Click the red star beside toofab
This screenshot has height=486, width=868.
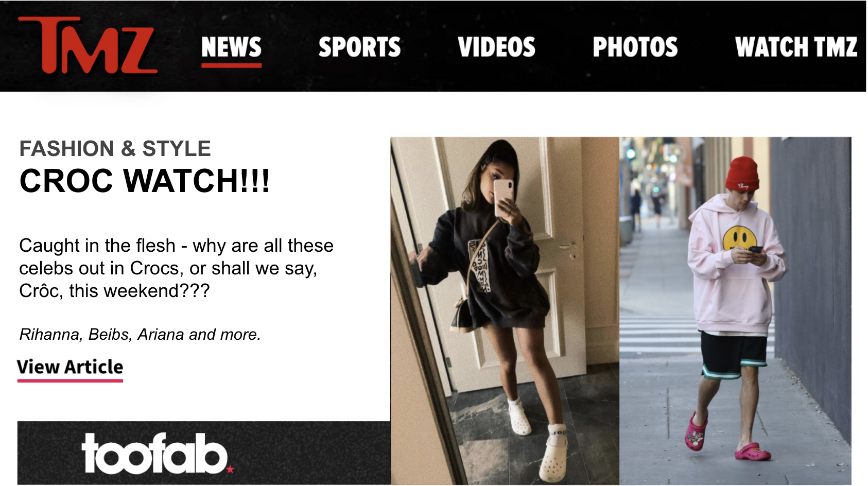coord(230,469)
